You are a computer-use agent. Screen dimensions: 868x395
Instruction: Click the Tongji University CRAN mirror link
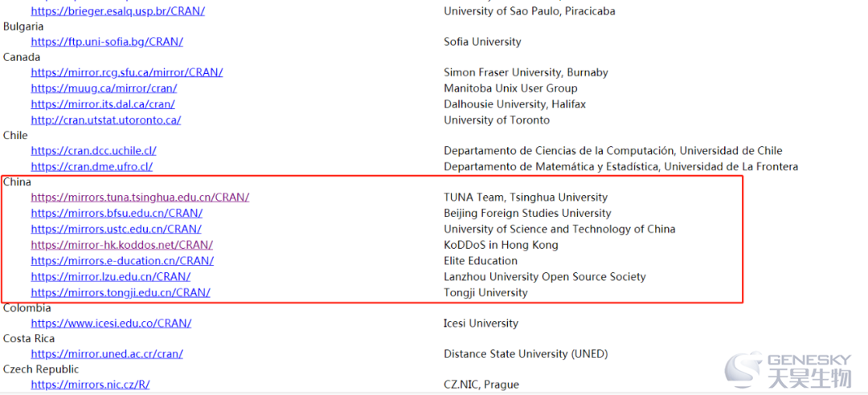tap(121, 293)
